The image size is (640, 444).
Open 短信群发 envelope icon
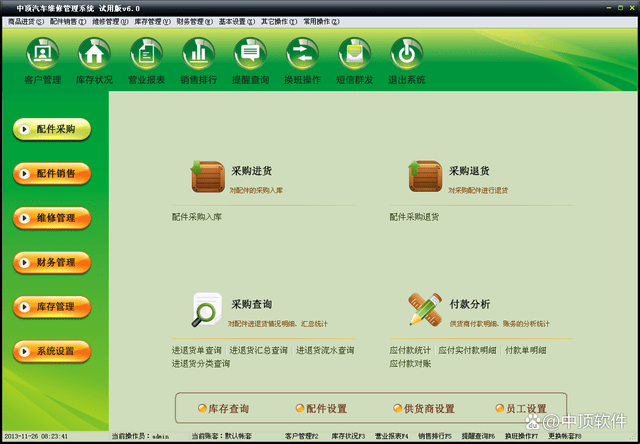pyautogui.click(x=354, y=53)
